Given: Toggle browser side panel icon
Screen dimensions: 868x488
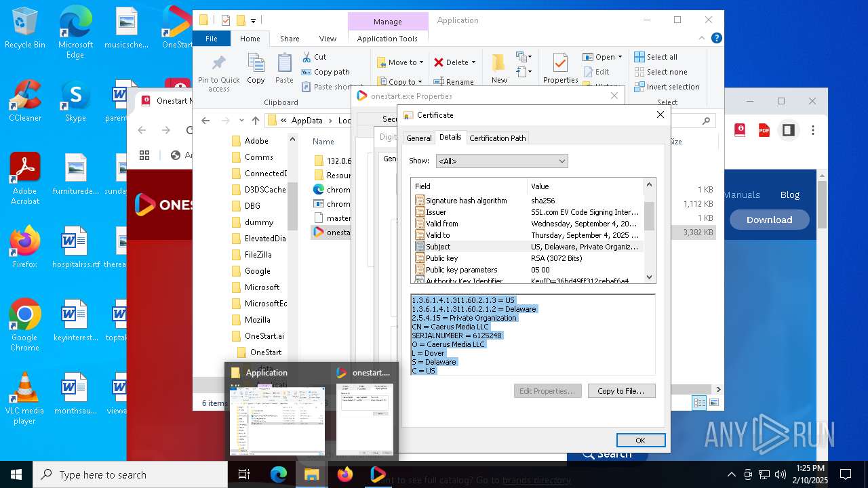Looking at the screenshot, I should [x=788, y=130].
